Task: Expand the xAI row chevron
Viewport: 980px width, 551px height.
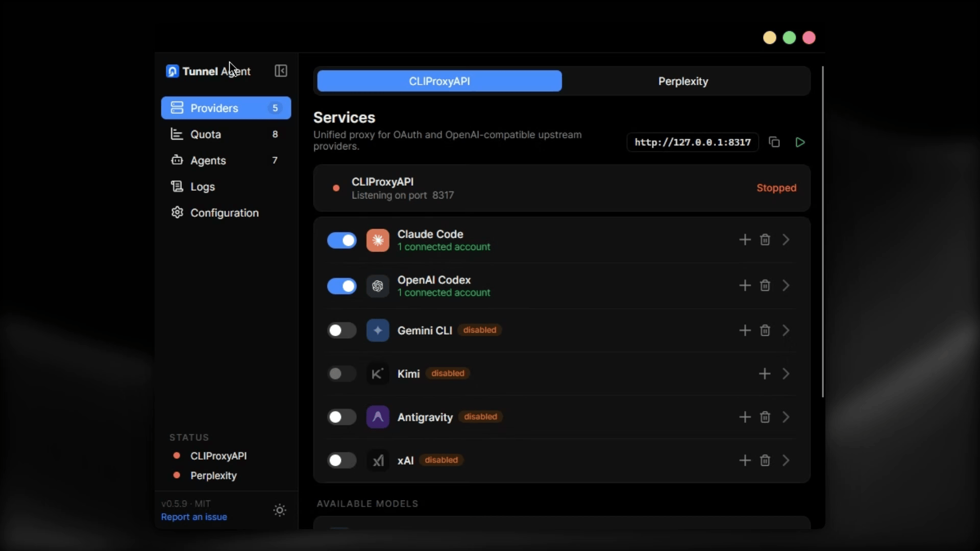Action: click(786, 461)
